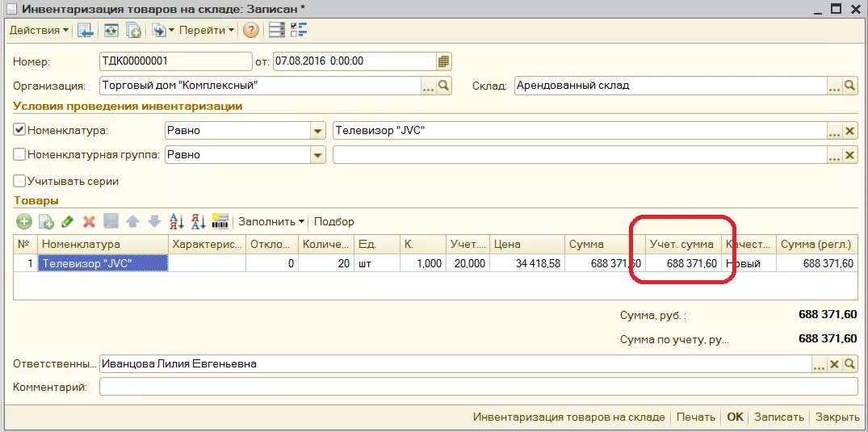Click the create-based-on icon with blue arrow

[x=159, y=31]
